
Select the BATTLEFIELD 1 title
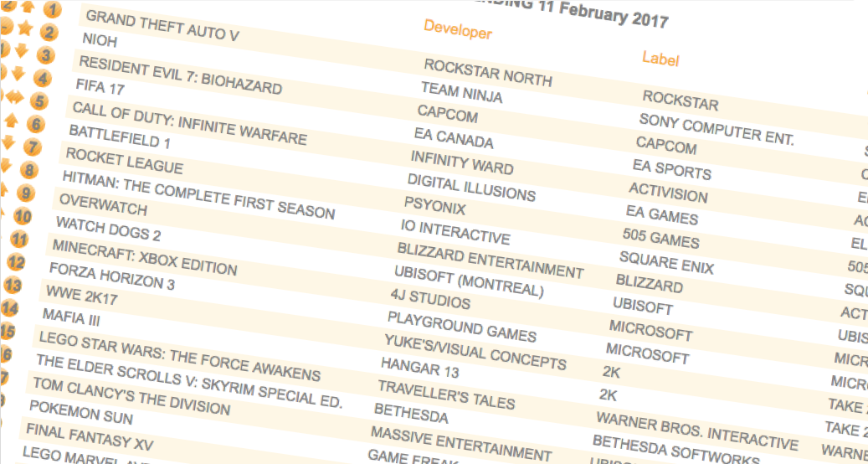[x=119, y=137]
